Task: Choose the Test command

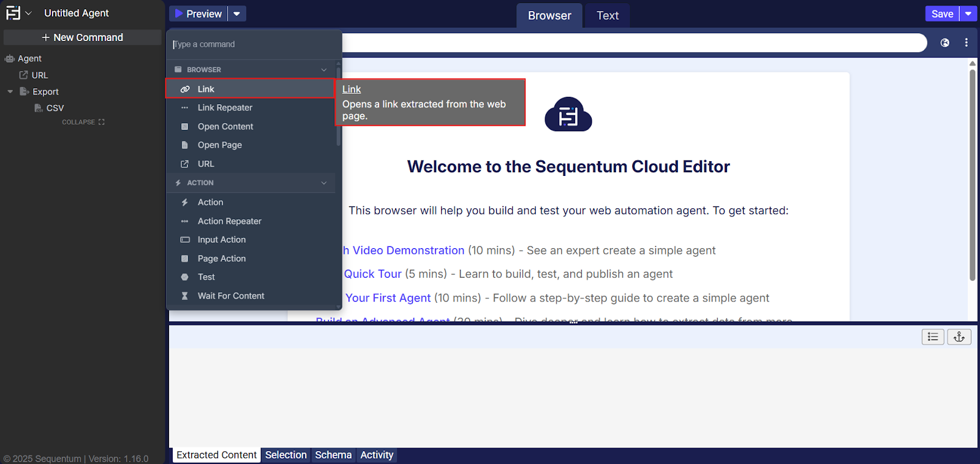Action: 251,277
